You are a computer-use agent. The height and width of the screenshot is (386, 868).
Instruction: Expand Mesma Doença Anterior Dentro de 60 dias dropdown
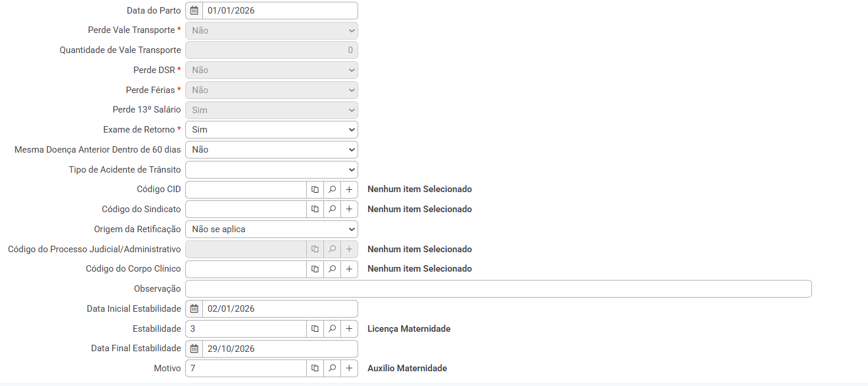click(x=271, y=150)
